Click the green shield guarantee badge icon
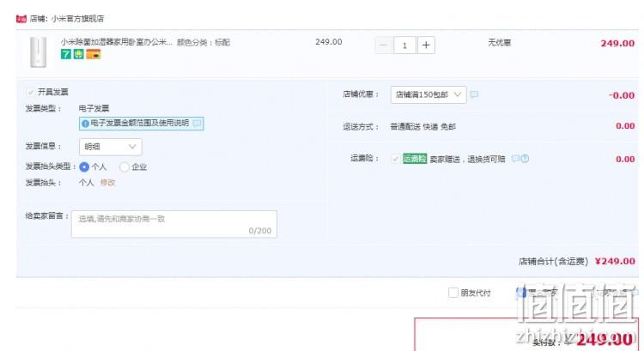The height and width of the screenshot is (351, 644). [x=78, y=54]
